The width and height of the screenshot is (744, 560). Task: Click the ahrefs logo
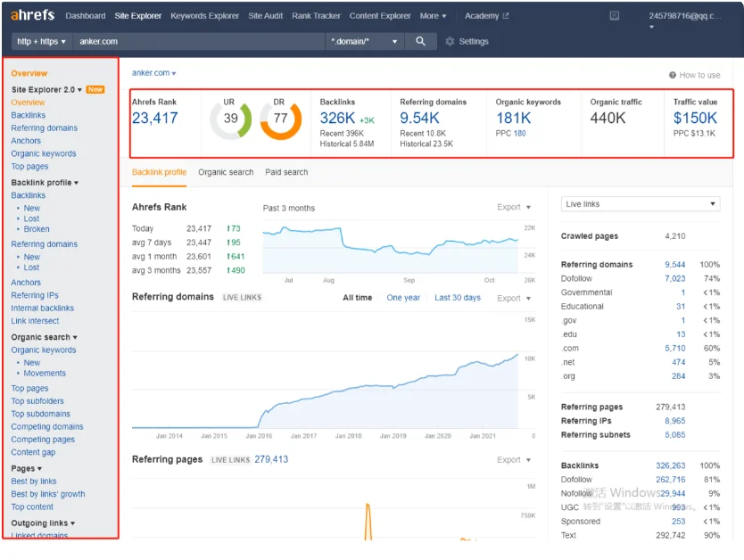pyautogui.click(x=33, y=15)
